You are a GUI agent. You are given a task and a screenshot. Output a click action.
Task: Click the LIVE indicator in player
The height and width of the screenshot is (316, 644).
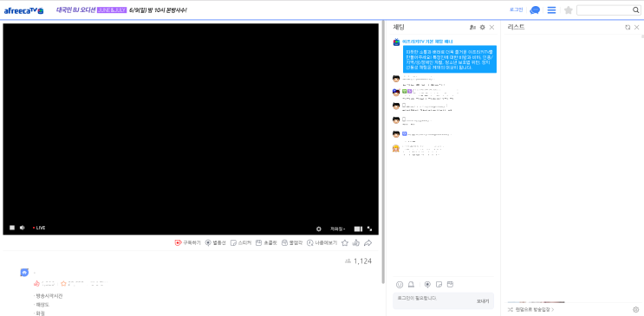click(x=39, y=228)
